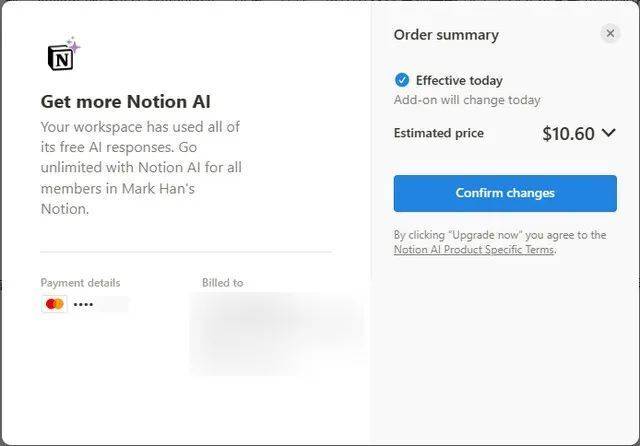Click the Mastercard payment icon
Image resolution: width=640 pixels, height=446 pixels.
pyautogui.click(x=55, y=304)
